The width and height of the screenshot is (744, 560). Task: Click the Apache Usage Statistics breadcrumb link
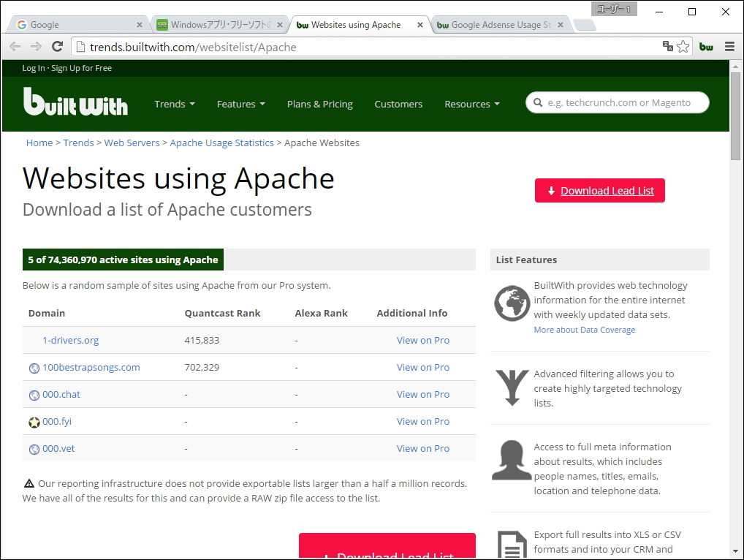click(x=221, y=143)
